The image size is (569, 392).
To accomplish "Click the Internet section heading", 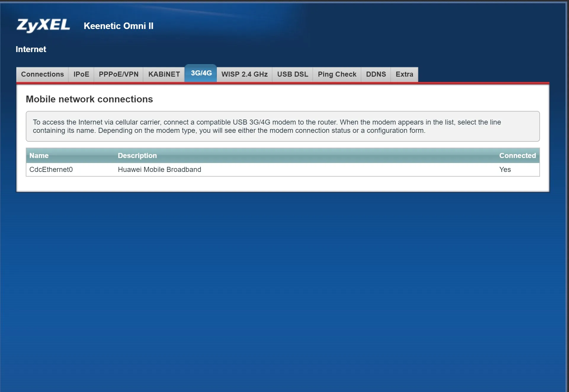I will pos(31,49).
